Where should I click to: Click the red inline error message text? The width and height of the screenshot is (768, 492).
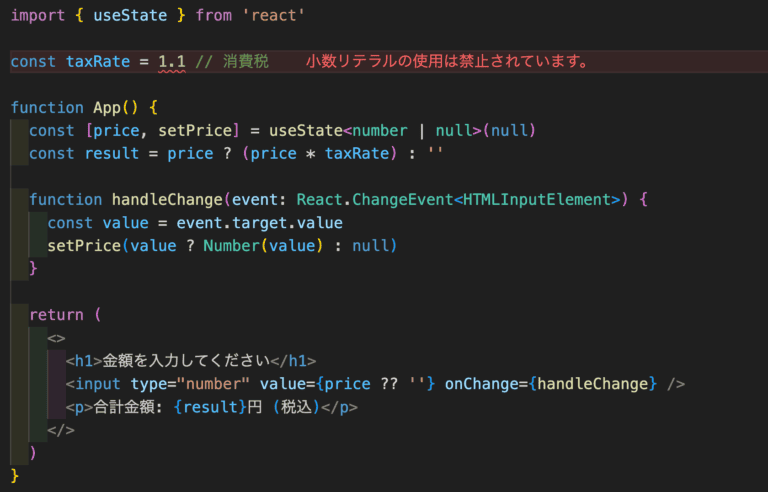(x=447, y=62)
